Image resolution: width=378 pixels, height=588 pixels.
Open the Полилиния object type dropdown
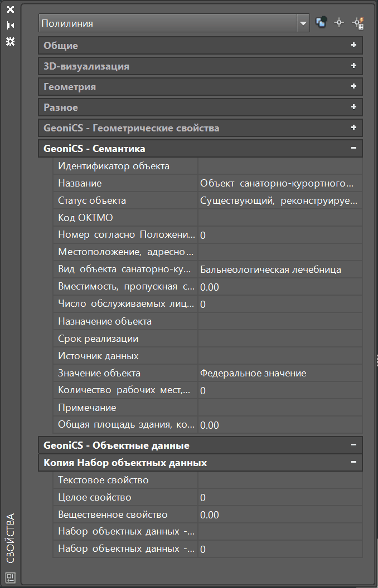[x=303, y=23]
